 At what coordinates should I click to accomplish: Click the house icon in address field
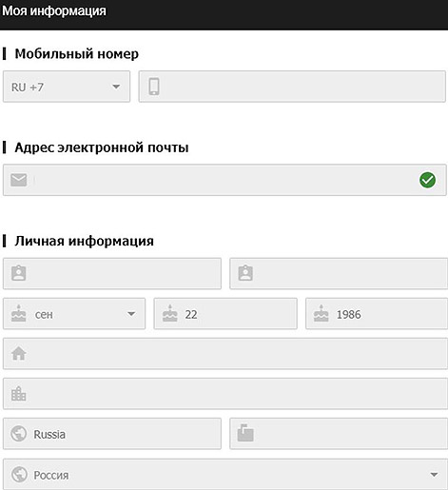19,353
